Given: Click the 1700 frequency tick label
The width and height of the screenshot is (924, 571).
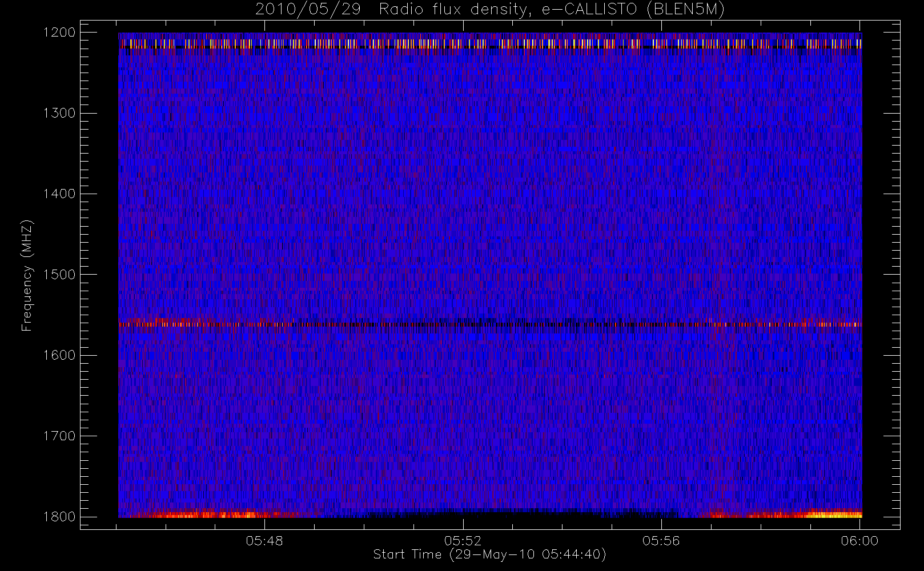Looking at the screenshot, I should tap(59, 436).
